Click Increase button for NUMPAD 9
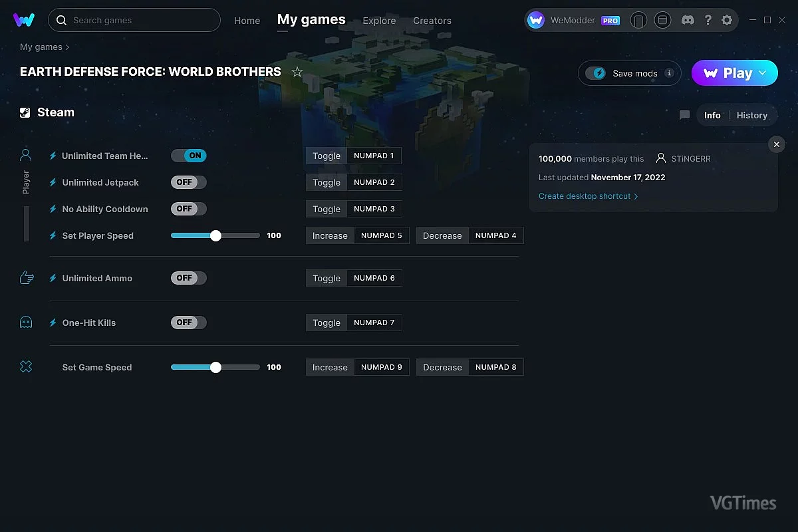798x532 pixels. (330, 367)
